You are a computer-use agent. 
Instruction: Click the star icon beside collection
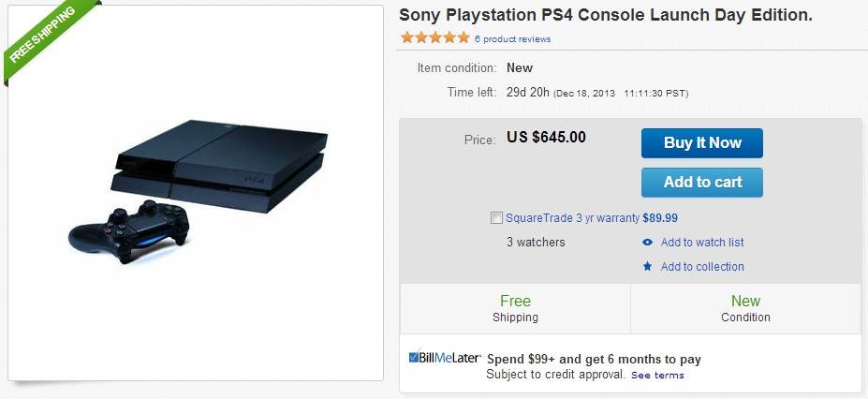point(647,267)
